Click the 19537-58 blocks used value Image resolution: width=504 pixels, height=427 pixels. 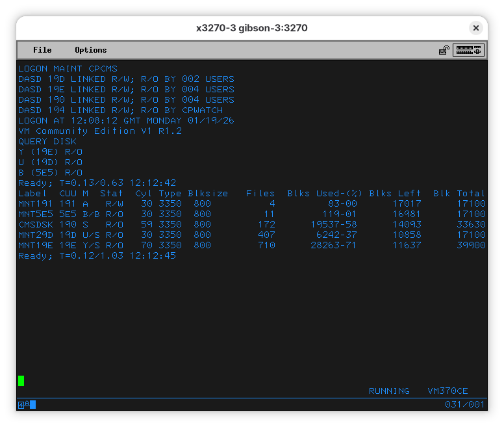(334, 224)
